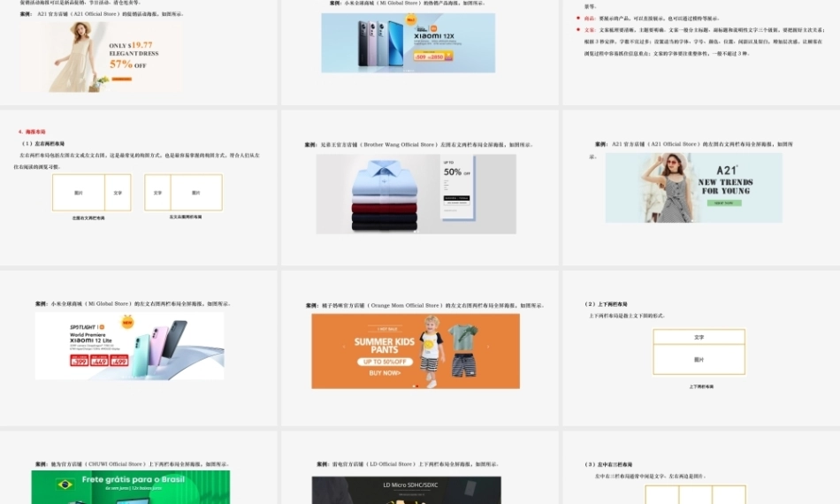840x504 pixels.
Task: Click '50% OFF' text in the shirt banner
Action: 456,172
